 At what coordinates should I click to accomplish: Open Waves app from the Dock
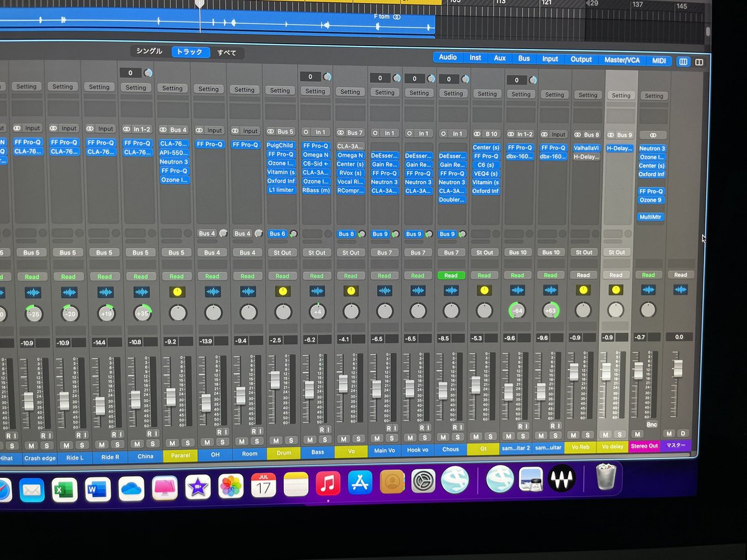tap(562, 478)
